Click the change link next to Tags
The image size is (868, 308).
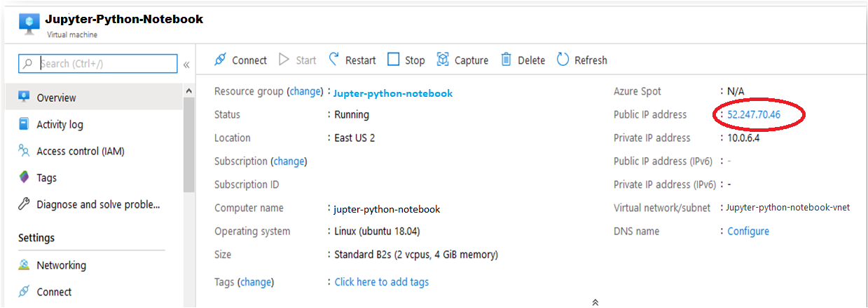256,282
